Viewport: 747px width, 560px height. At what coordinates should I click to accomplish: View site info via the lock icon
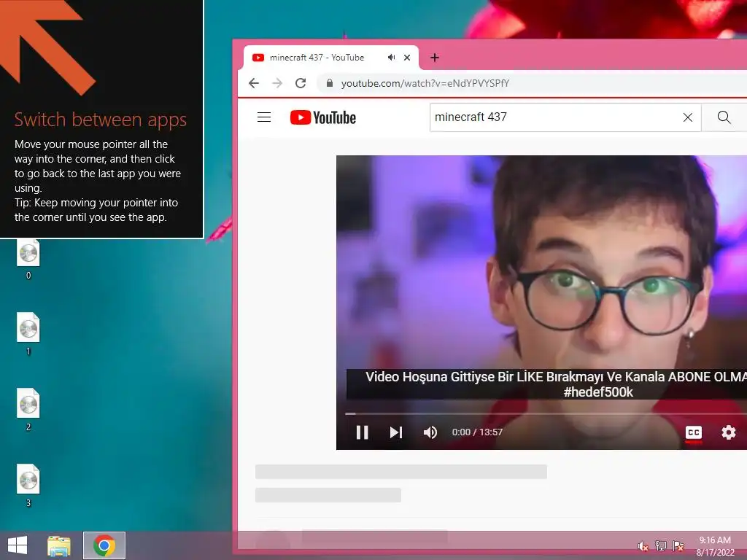point(329,83)
